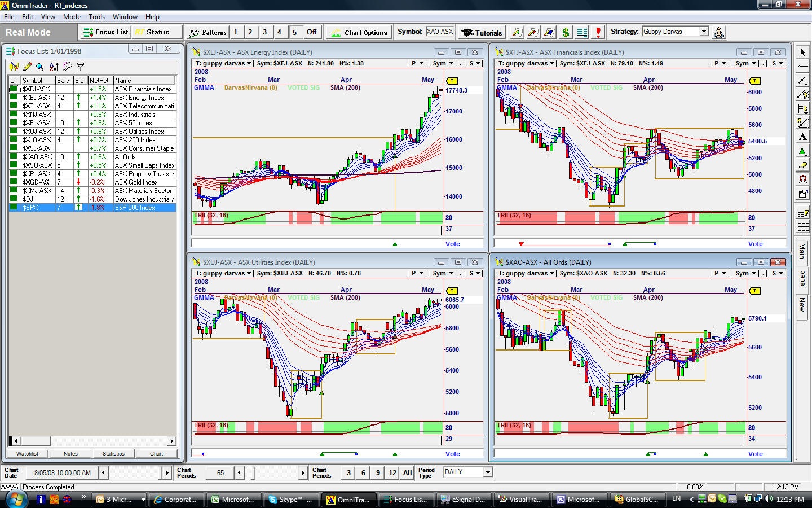The height and width of the screenshot is (508, 812).
Task: Open the Sym dropdown on Energy Index chart
Action: click(x=443, y=63)
